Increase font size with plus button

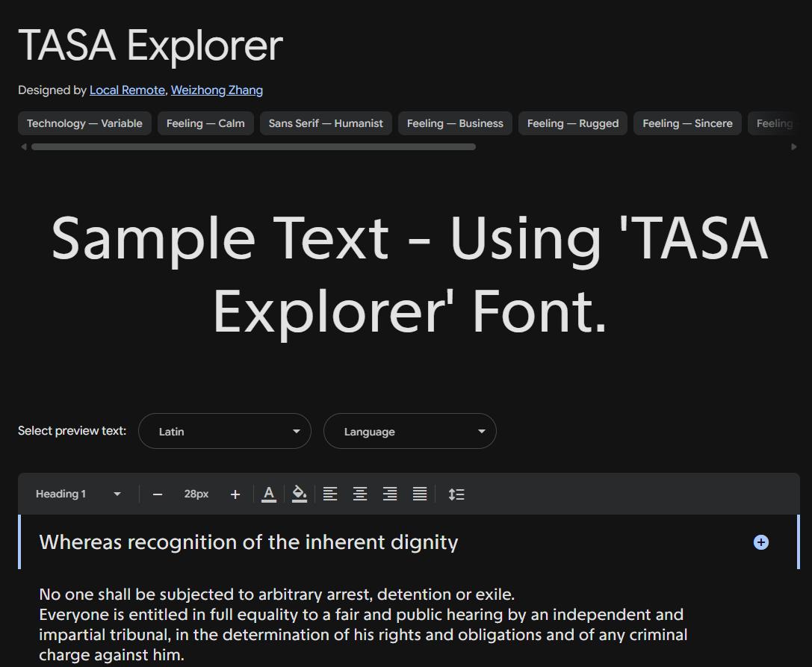coord(235,494)
